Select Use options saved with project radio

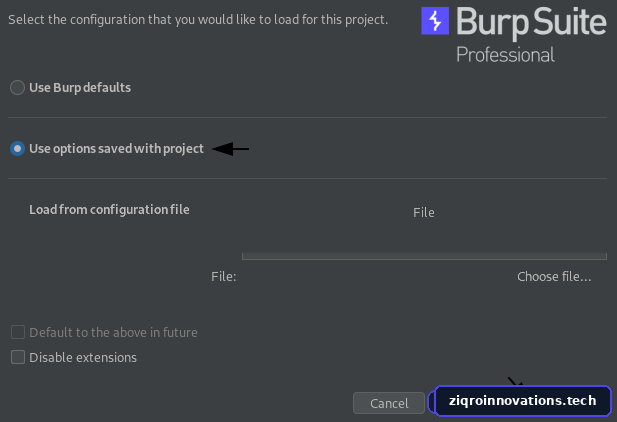(17, 148)
